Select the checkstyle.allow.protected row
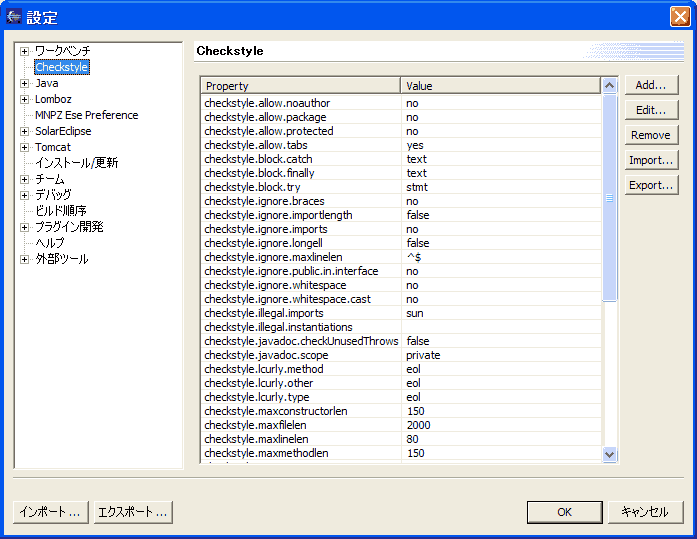 [401, 131]
